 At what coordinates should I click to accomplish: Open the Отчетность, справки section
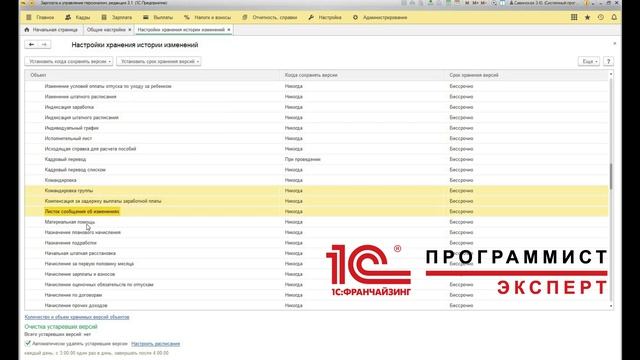click(x=269, y=18)
